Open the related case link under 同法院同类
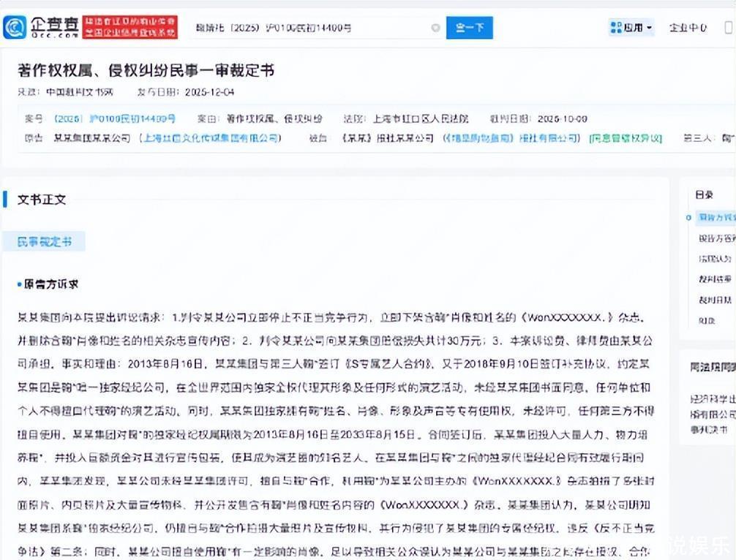736x560 pixels. point(714,415)
